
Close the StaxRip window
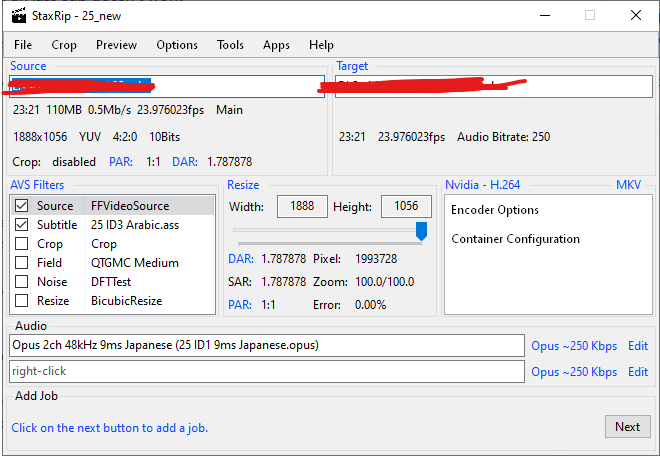(636, 16)
